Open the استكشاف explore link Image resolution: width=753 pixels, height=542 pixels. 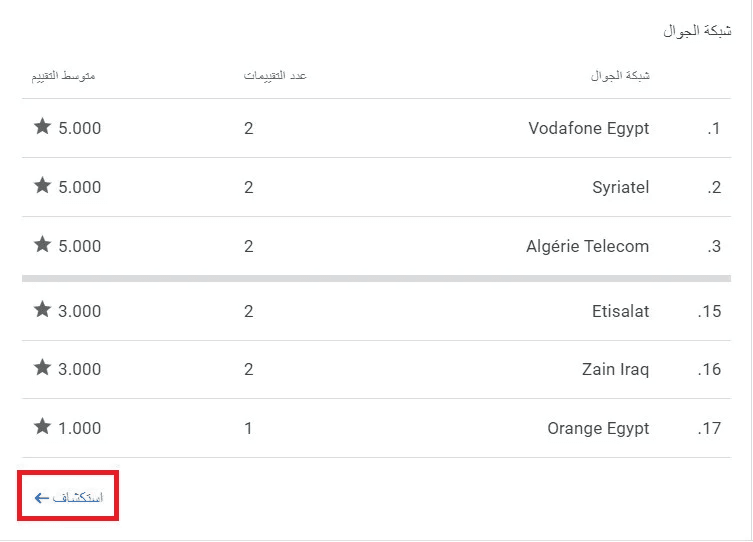click(x=77, y=497)
